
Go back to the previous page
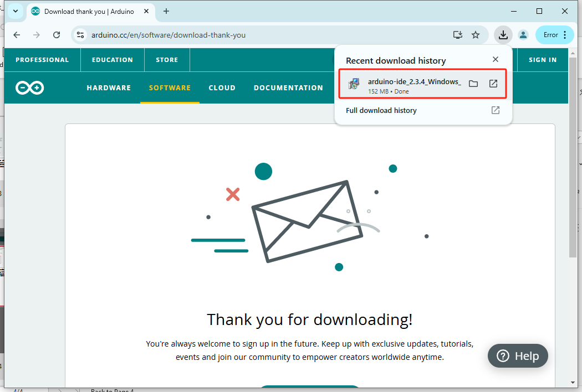(x=17, y=35)
